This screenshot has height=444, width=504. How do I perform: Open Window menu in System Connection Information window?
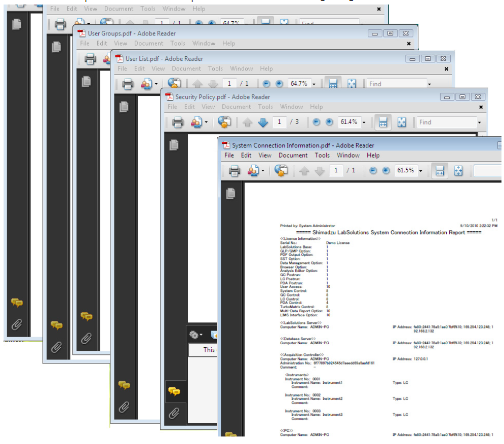(348, 155)
